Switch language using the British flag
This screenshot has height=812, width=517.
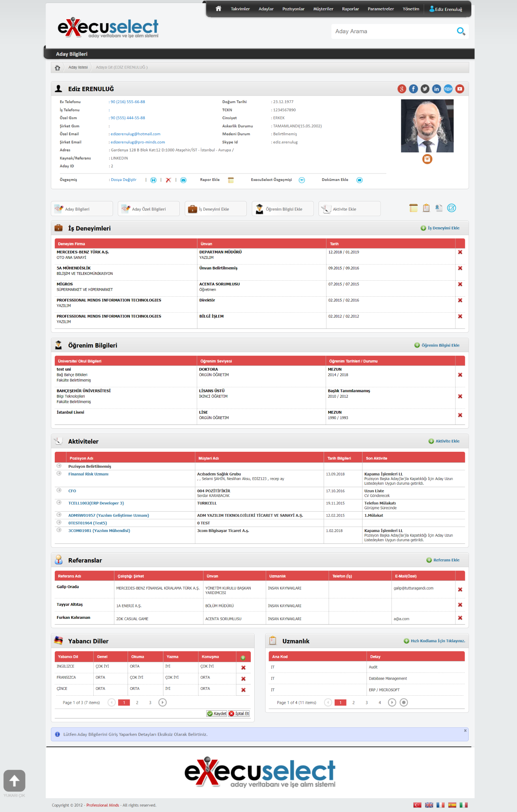(429, 805)
